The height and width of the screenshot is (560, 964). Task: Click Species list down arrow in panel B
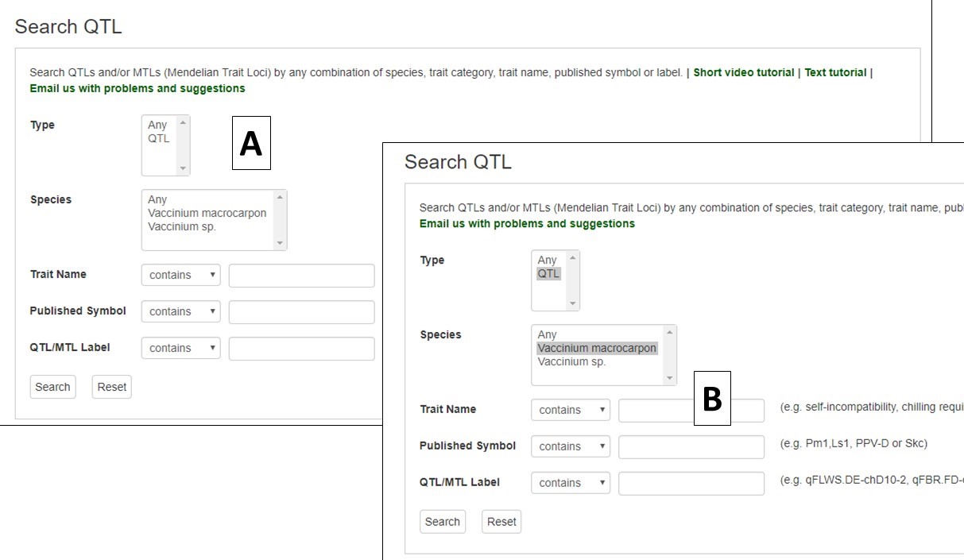point(669,378)
